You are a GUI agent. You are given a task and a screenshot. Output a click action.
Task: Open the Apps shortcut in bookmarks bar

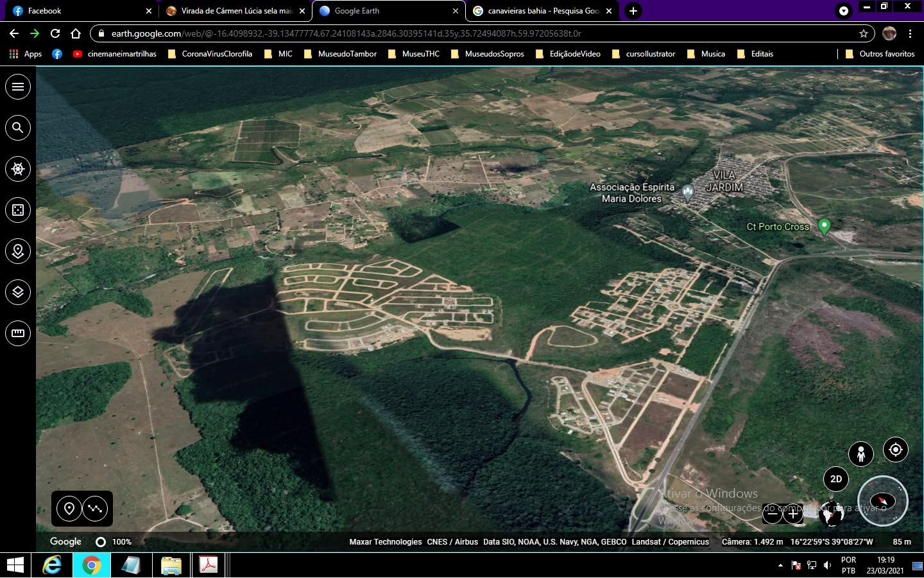point(26,54)
